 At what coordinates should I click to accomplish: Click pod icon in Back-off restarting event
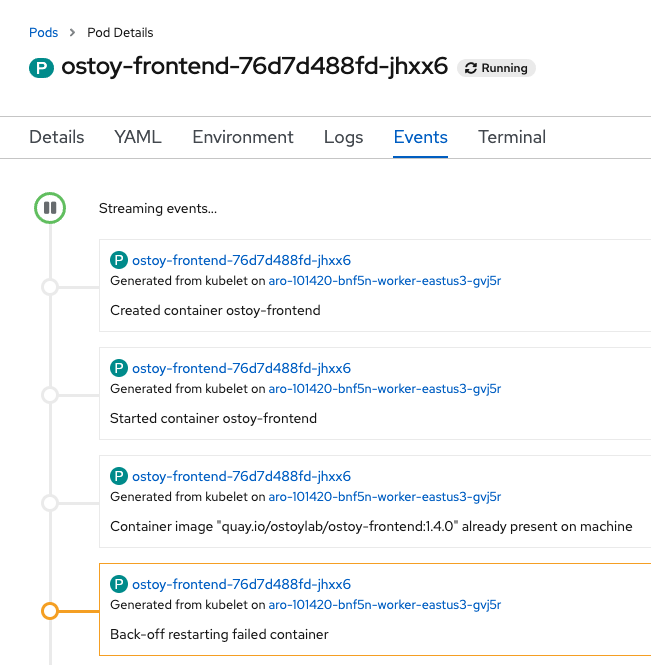(x=119, y=584)
